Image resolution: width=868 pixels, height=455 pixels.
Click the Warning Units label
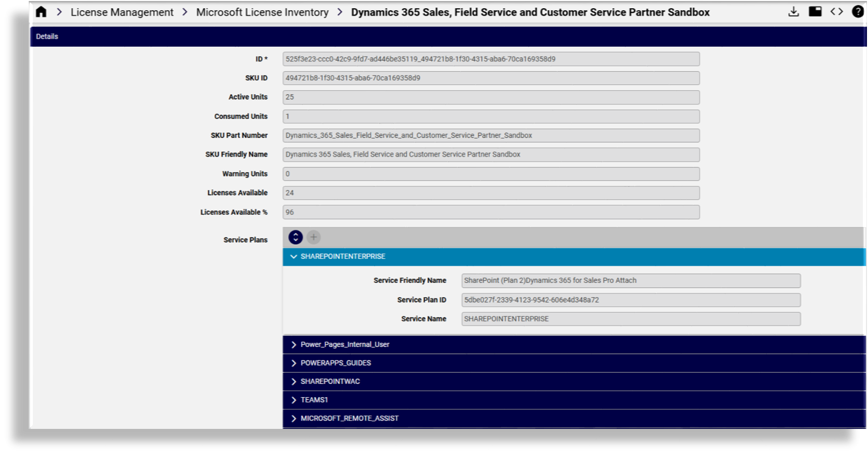(245, 174)
